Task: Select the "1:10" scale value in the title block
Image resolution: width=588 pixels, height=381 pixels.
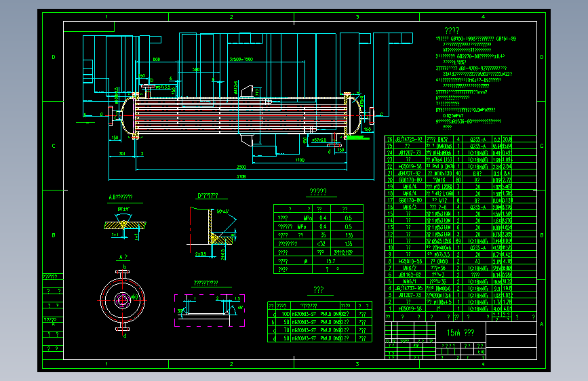Action: point(481,352)
